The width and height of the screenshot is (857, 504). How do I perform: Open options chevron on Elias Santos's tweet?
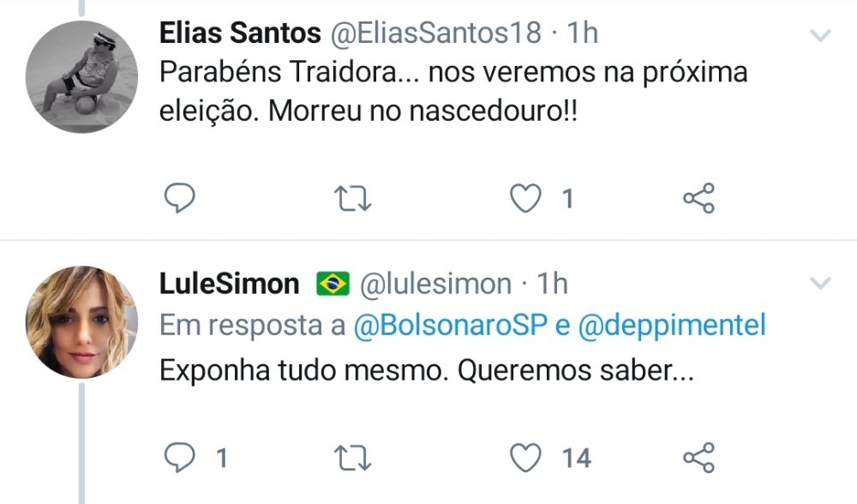pos(820,35)
